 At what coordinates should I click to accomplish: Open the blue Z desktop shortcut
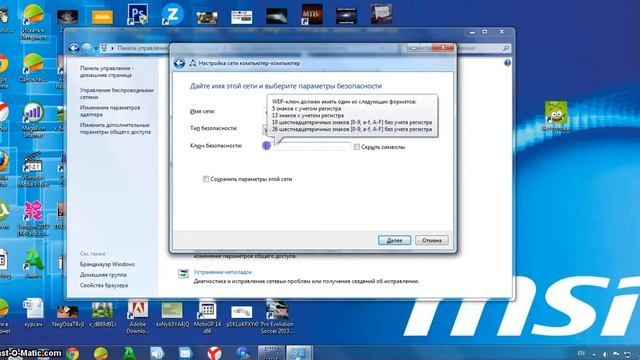pos(173,14)
